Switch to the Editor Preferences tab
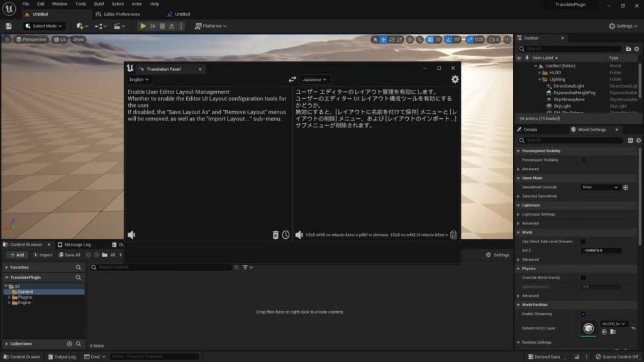The image size is (644, 362). click(118, 14)
